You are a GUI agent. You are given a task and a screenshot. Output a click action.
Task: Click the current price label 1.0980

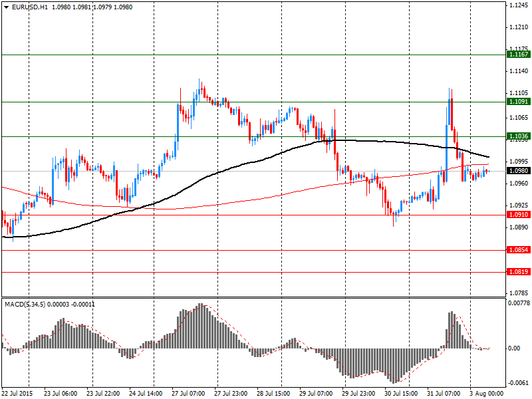tap(519, 171)
